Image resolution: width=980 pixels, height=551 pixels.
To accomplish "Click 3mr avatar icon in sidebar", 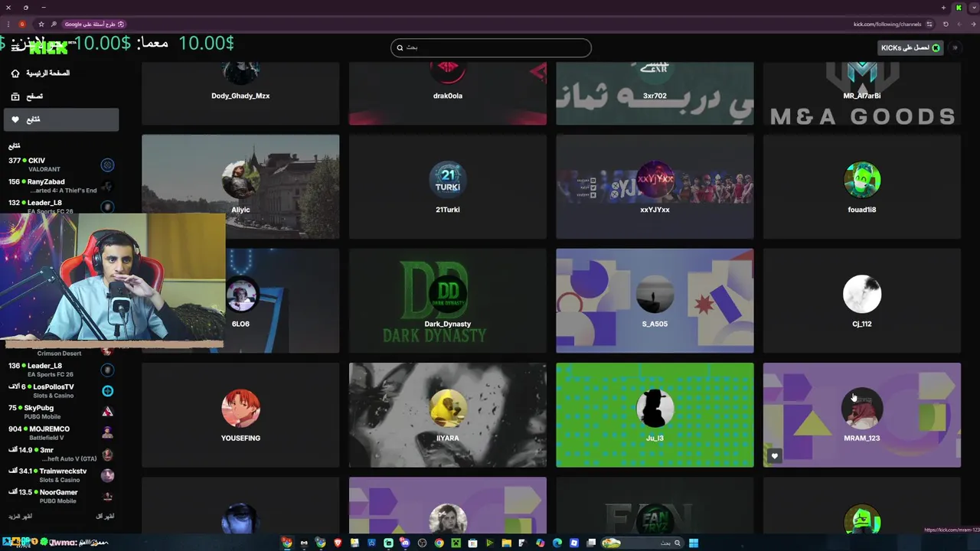I will 107,455.
